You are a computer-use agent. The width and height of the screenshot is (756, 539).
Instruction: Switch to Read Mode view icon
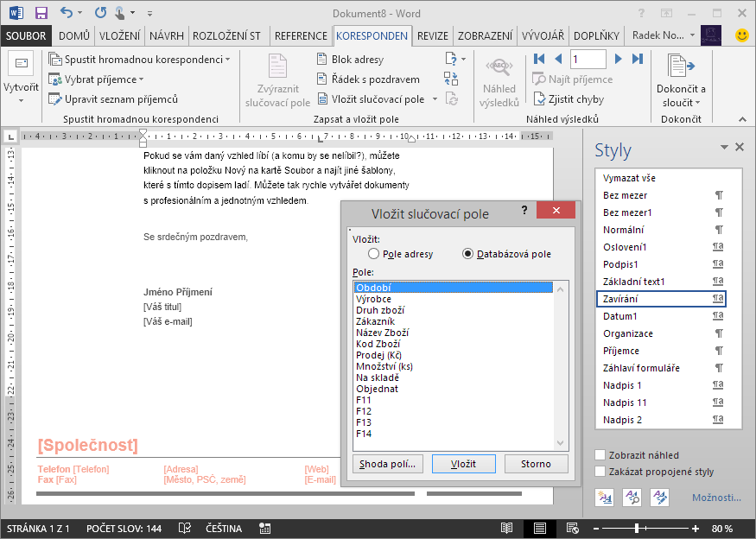(x=506, y=529)
